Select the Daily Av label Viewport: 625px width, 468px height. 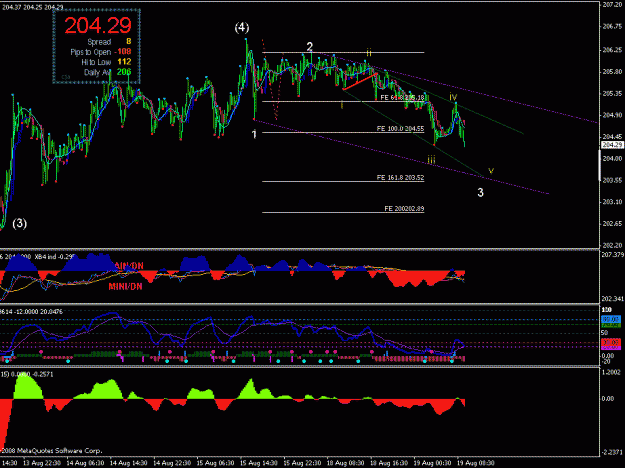click(x=97, y=73)
